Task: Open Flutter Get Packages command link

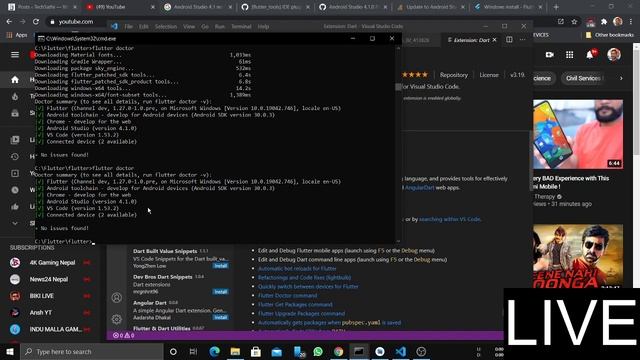Action: click(295, 304)
